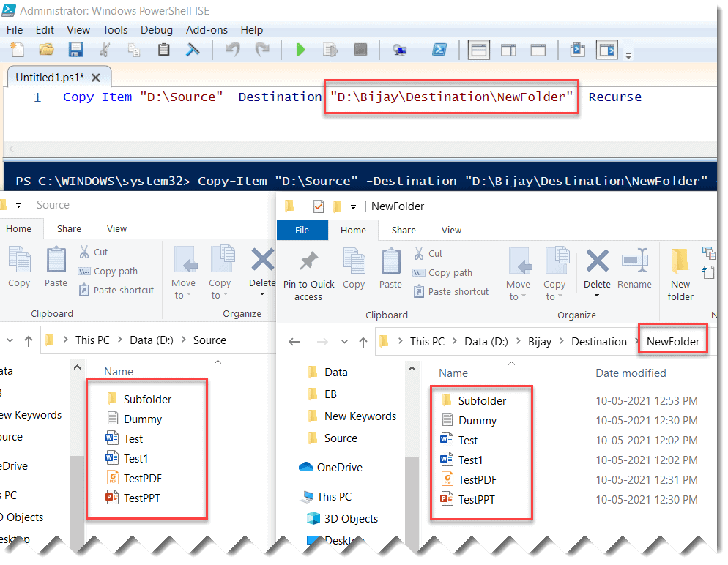Click the Back button in the NewFolder window
This screenshot has height=565, width=728.
click(294, 341)
